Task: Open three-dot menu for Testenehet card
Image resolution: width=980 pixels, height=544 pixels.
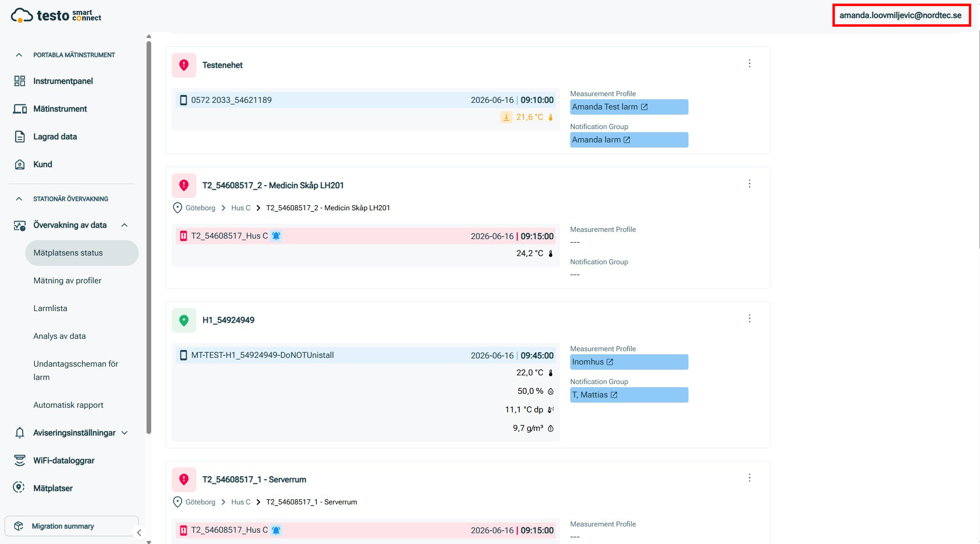Action: click(x=749, y=63)
